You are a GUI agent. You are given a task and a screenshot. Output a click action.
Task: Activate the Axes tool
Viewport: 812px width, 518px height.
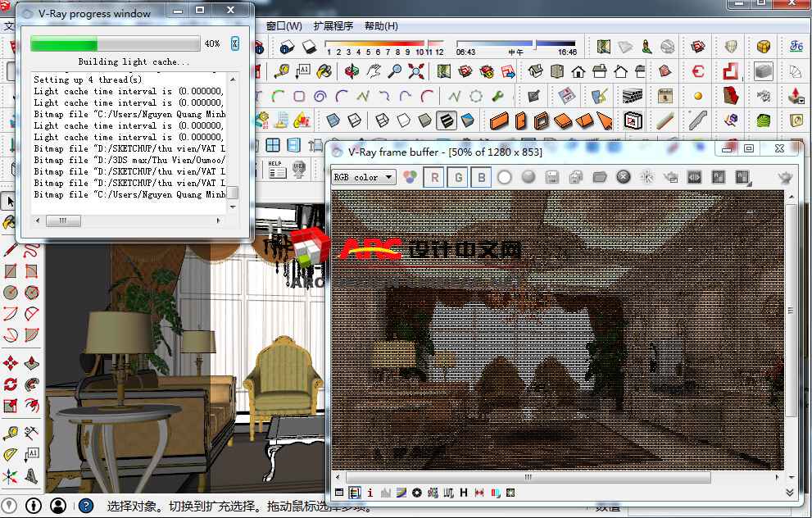tap(11, 476)
